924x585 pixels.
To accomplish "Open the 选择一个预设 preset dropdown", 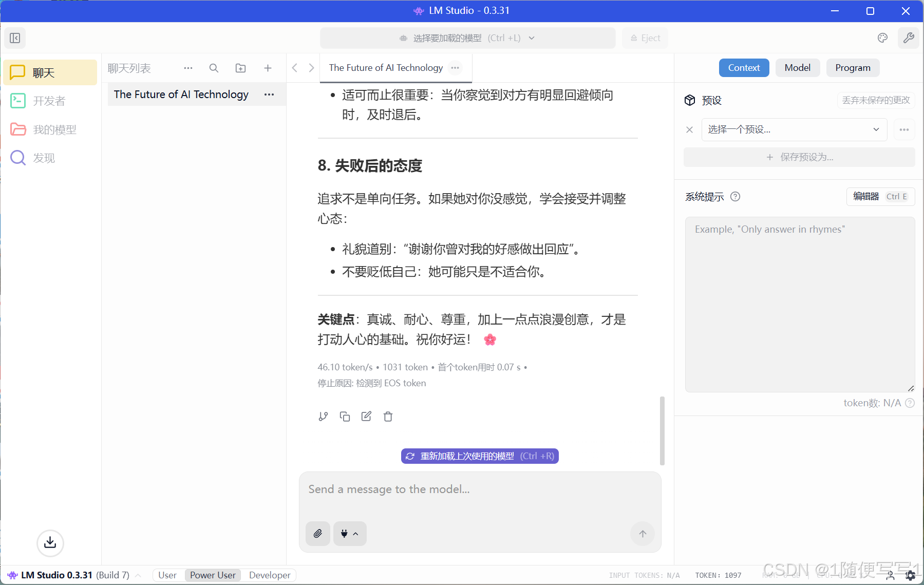I will 794,129.
